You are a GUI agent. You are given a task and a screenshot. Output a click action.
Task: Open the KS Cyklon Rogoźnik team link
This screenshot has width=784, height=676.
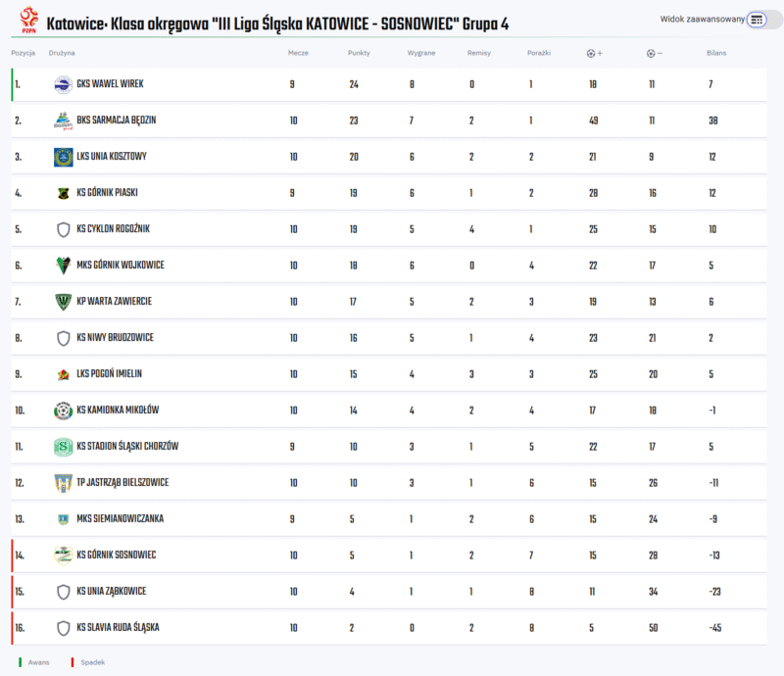click(113, 229)
